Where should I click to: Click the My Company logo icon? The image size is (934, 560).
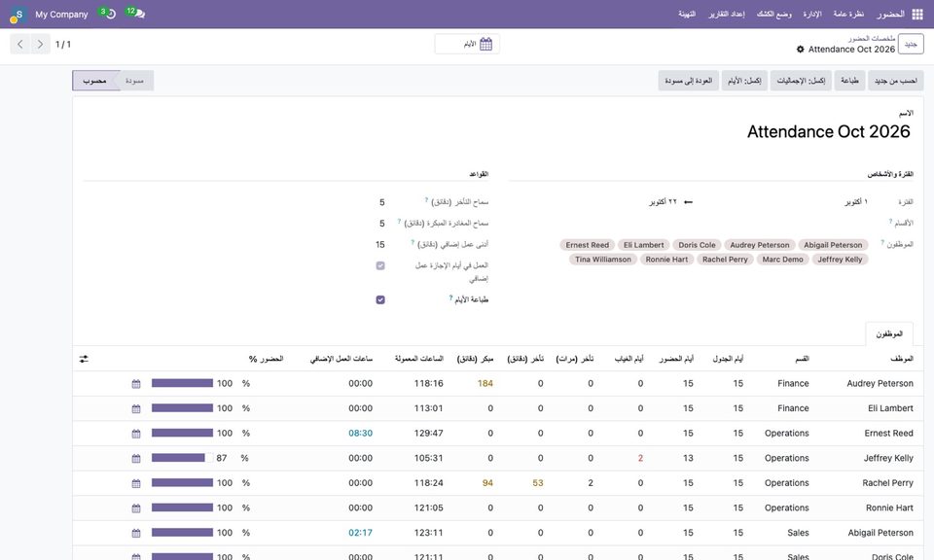tap(18, 15)
